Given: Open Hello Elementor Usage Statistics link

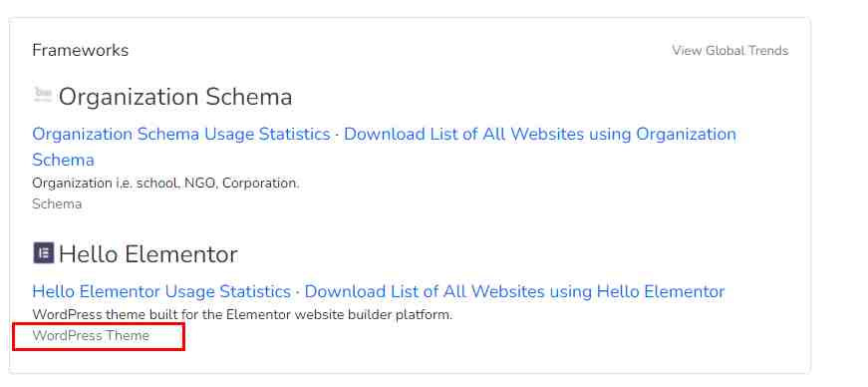Looking at the screenshot, I should [x=161, y=291].
